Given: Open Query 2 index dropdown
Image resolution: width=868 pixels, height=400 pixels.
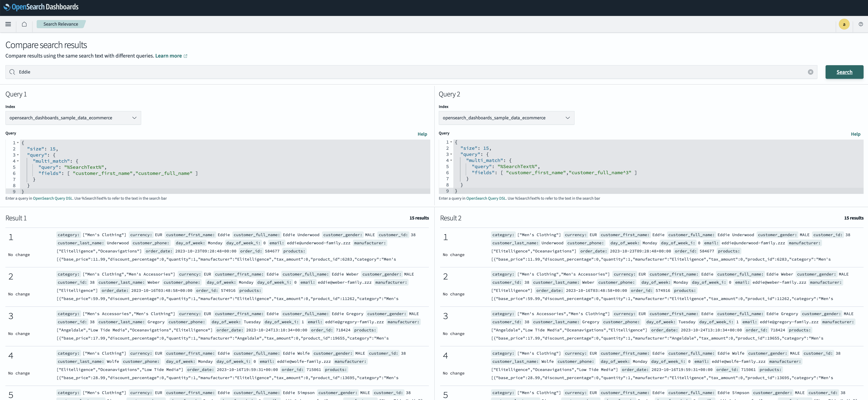Looking at the screenshot, I should pyautogui.click(x=506, y=118).
